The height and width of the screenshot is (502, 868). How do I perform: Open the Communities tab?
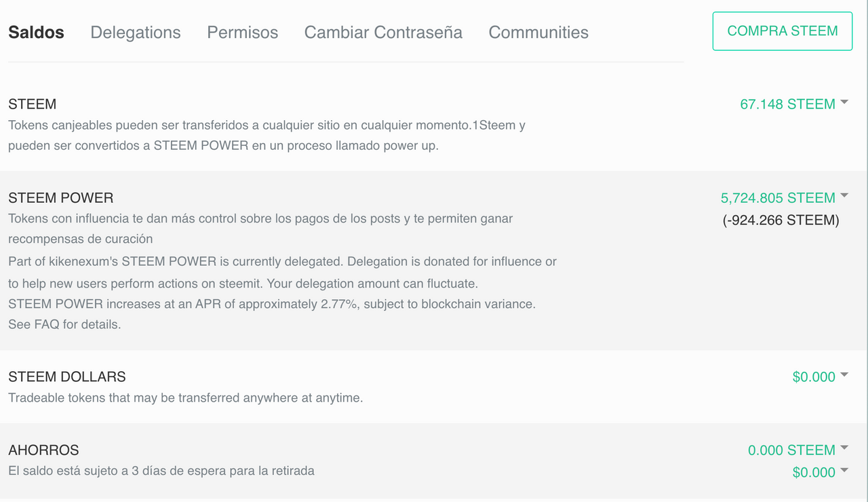coord(538,32)
